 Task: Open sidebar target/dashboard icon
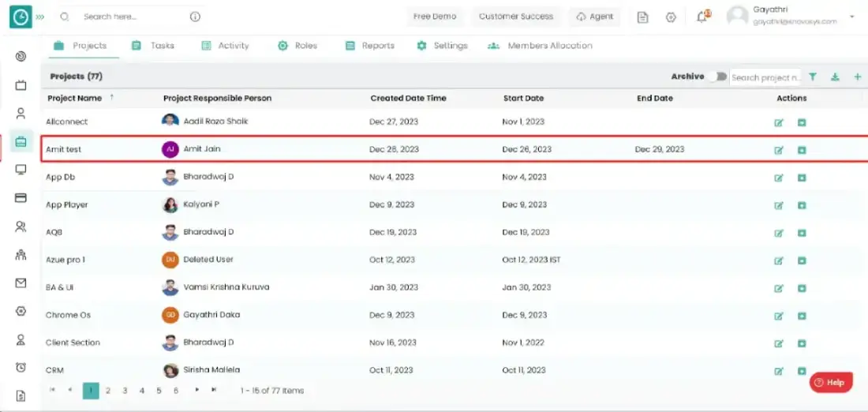[x=21, y=57]
